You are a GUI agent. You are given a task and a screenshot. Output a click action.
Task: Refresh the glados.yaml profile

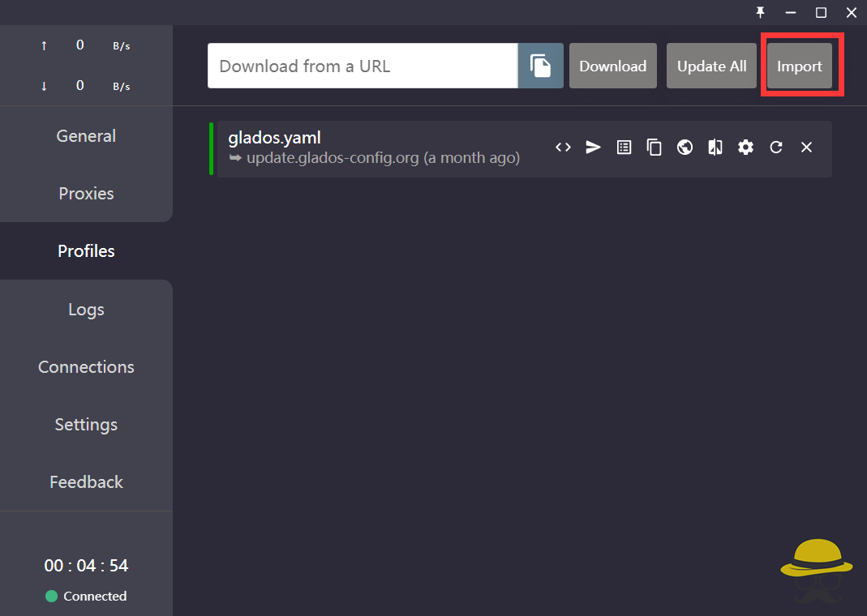click(x=776, y=148)
